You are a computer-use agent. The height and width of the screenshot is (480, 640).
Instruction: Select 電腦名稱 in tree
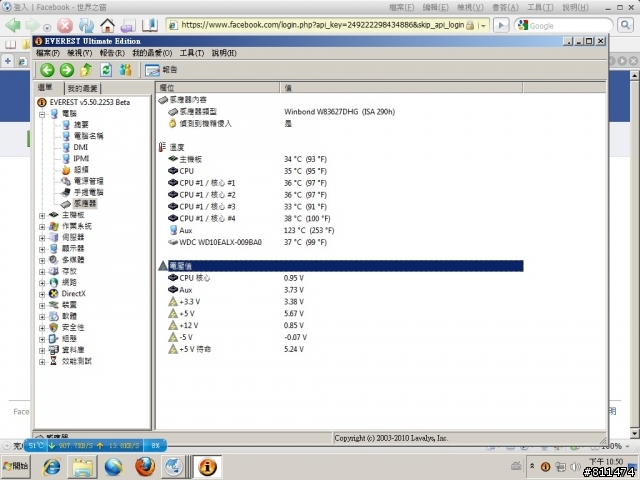tap(89, 136)
